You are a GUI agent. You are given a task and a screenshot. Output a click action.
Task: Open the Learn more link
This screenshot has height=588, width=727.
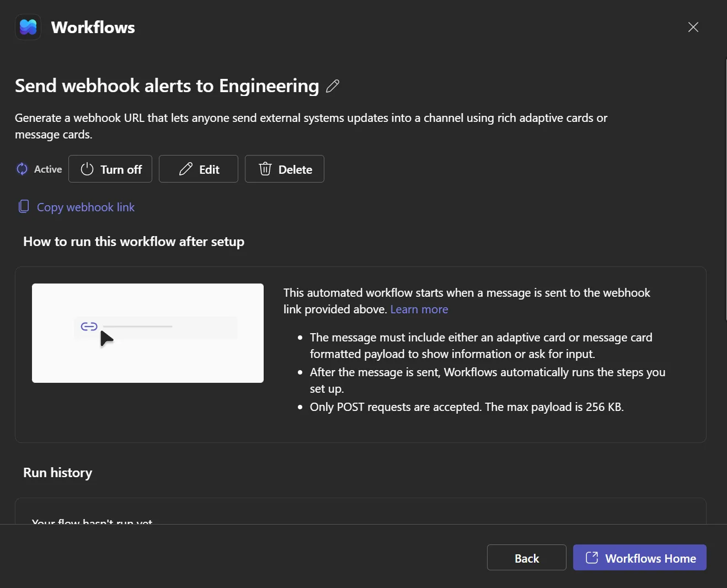[419, 309]
